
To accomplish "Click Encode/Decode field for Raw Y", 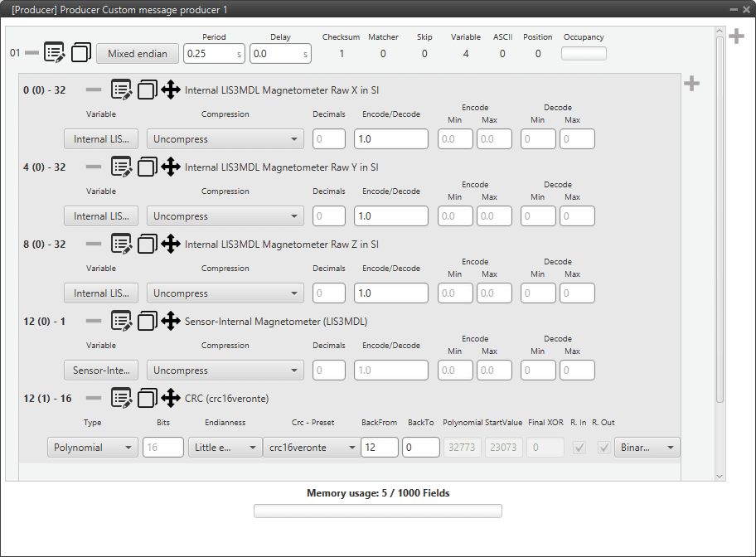I will click(391, 216).
